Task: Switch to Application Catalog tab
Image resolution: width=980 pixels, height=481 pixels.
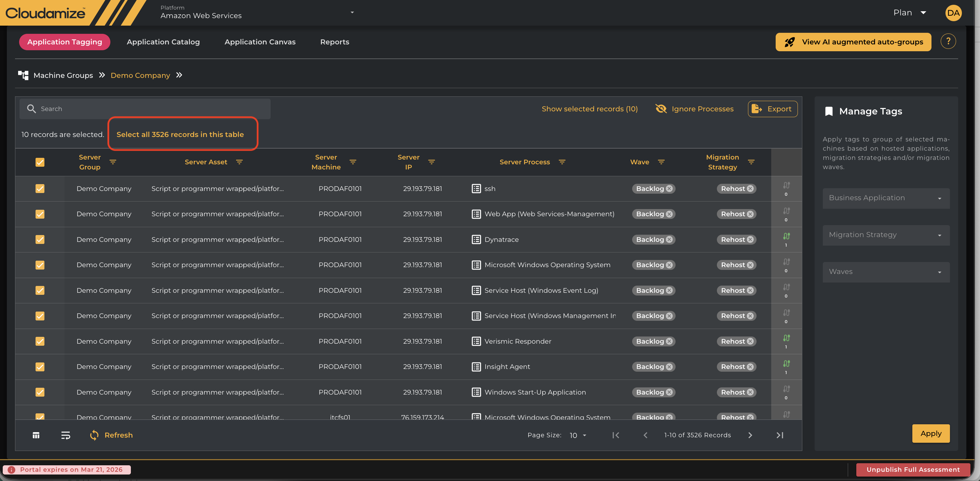Action: (x=163, y=42)
